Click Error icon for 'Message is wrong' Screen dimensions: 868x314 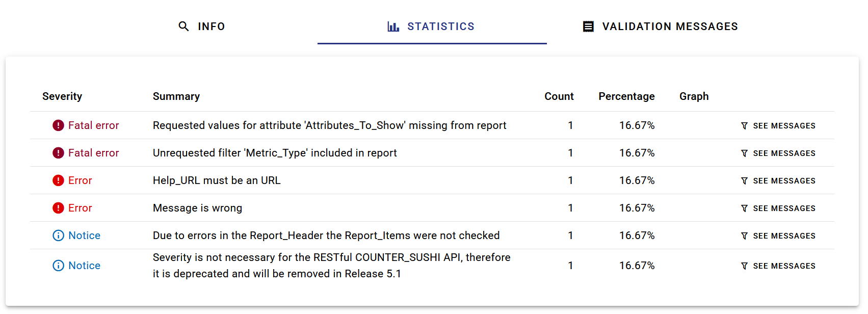pyautogui.click(x=59, y=208)
